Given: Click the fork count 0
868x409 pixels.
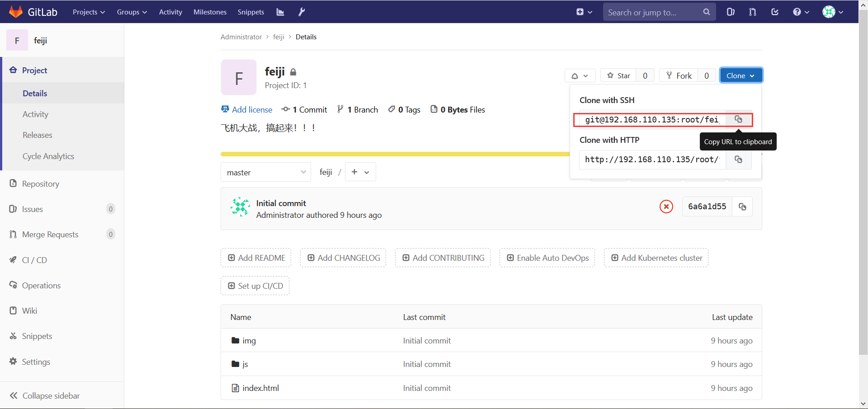Looking at the screenshot, I should coord(707,75).
